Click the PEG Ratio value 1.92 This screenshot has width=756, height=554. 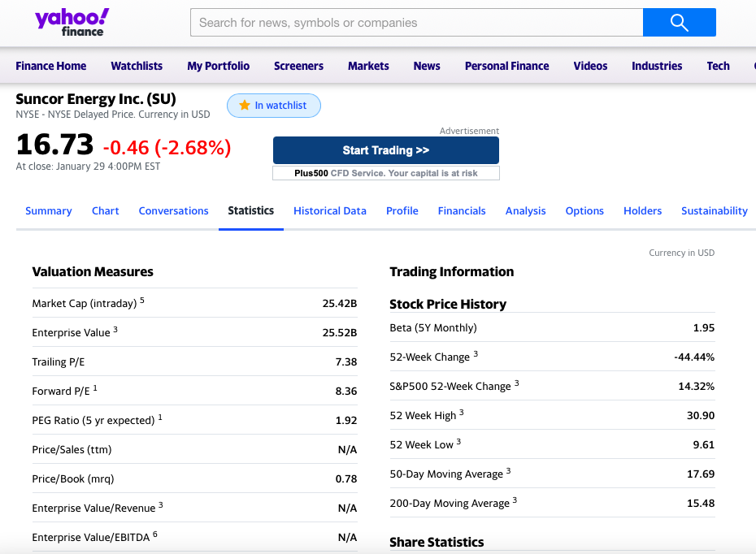point(346,421)
